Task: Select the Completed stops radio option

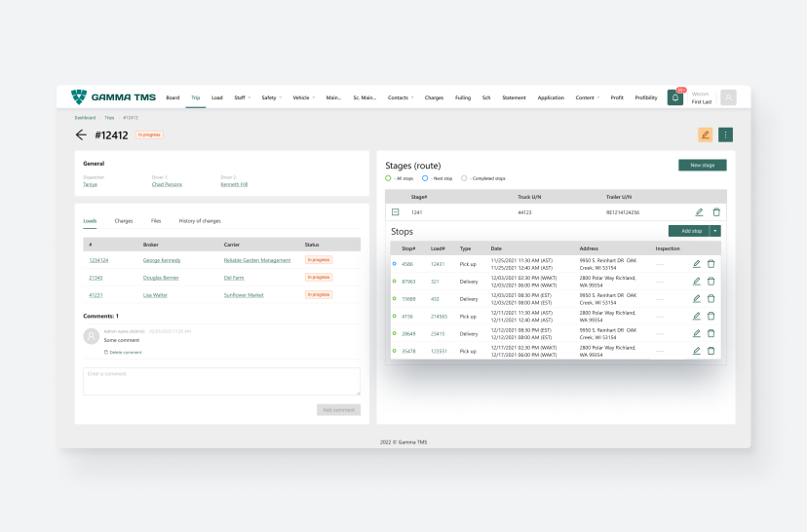Action: (x=464, y=178)
